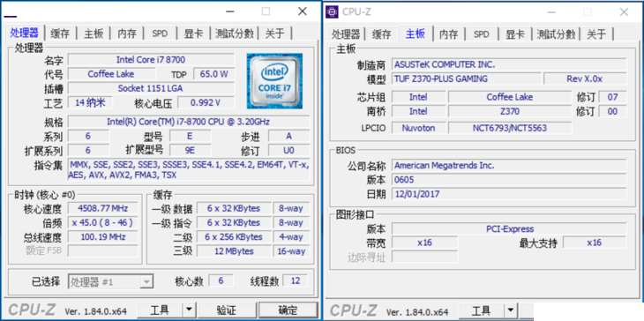Select the 处理器 tab in the left window
This screenshot has height=321, width=644.
[24, 33]
